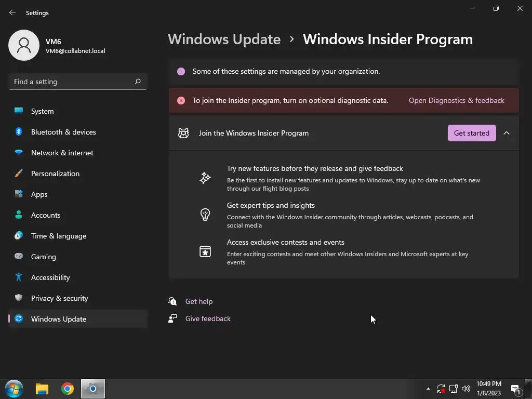This screenshot has width=532, height=399.
Task: Open Accounts settings category
Action: point(78,215)
